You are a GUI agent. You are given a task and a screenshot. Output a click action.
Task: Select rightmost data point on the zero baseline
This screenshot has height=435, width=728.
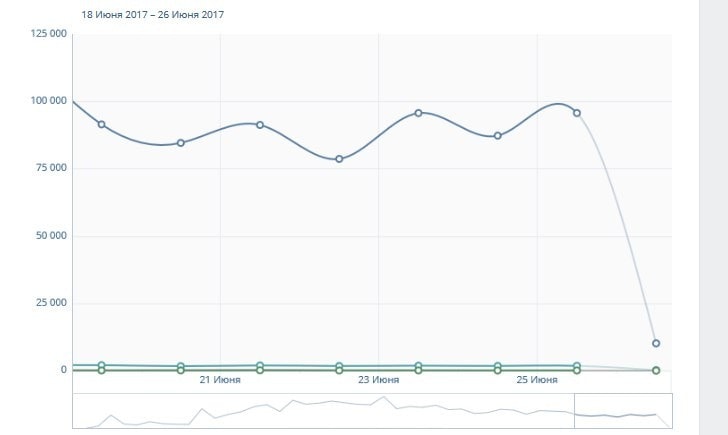pyautogui.click(x=656, y=370)
